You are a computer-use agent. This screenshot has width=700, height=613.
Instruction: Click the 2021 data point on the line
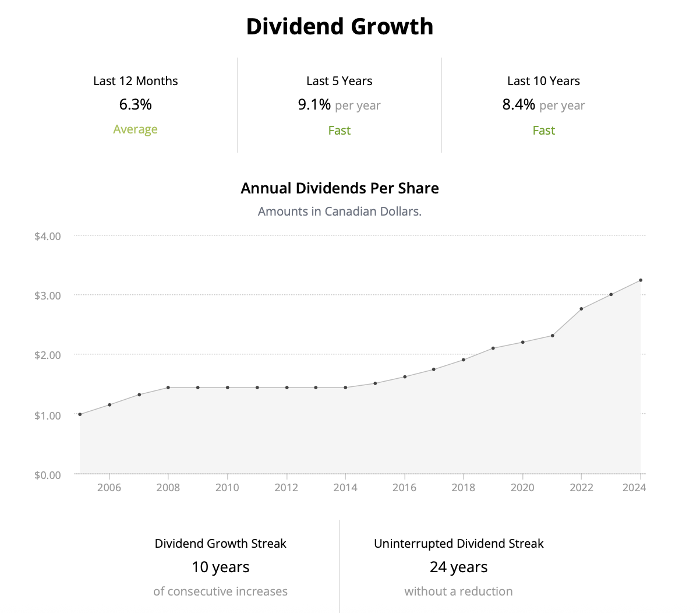(x=552, y=336)
